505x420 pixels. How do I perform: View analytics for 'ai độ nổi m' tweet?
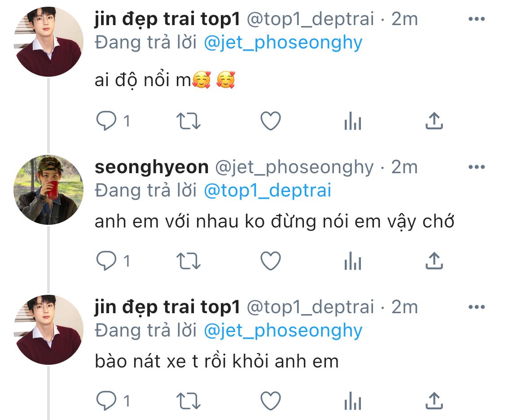[352, 121]
